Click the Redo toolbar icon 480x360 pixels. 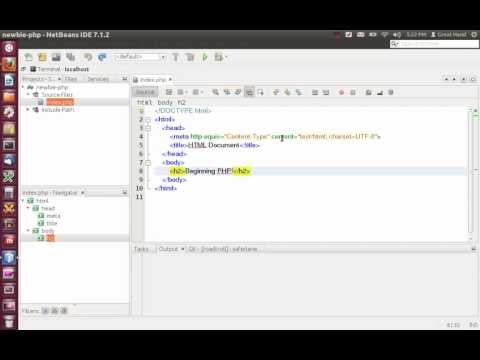pos(102,57)
